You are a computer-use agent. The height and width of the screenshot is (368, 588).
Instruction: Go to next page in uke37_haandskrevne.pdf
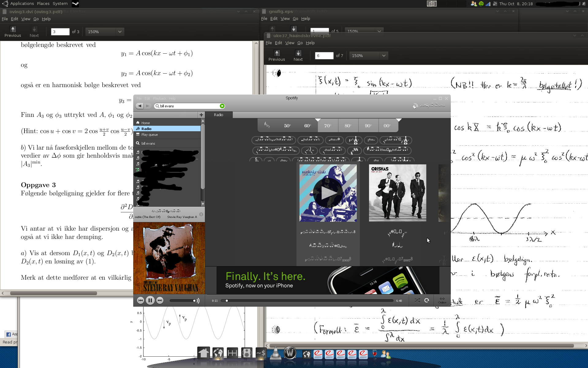click(298, 56)
